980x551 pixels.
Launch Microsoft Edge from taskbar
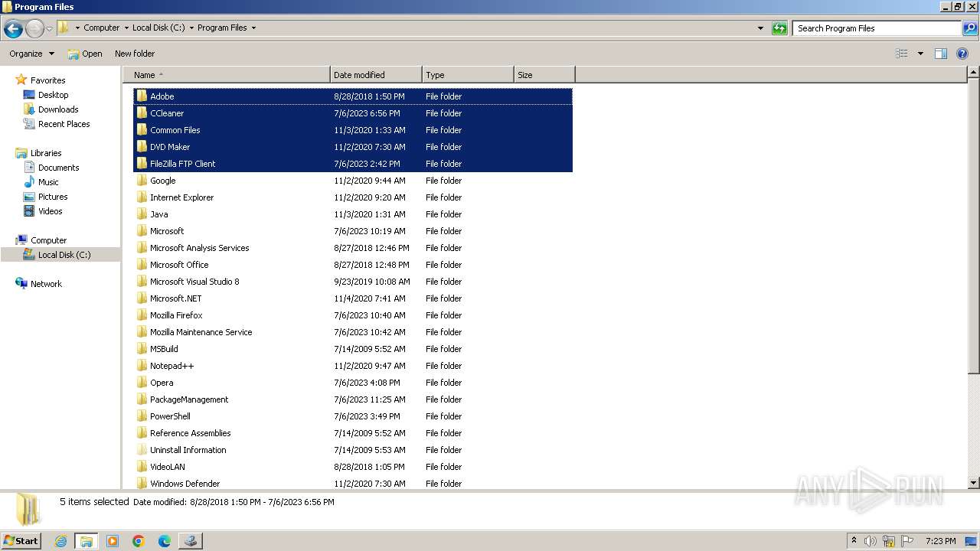[x=165, y=541]
